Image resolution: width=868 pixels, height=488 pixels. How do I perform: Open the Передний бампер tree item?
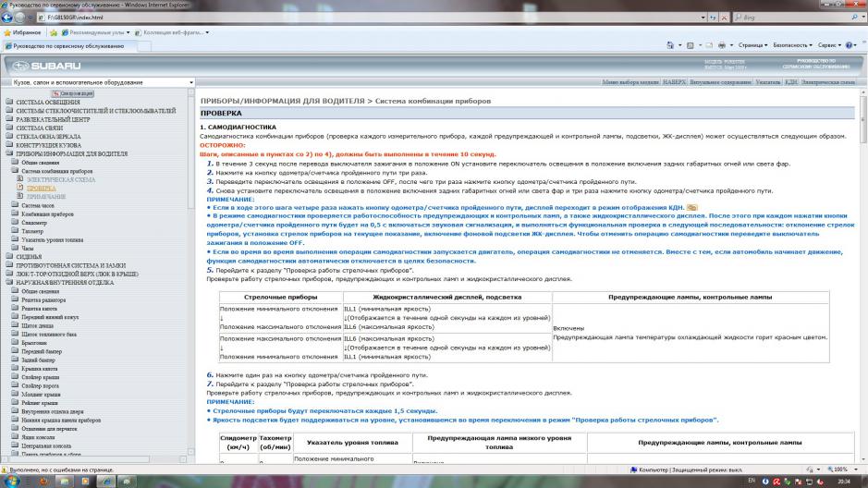(42, 351)
